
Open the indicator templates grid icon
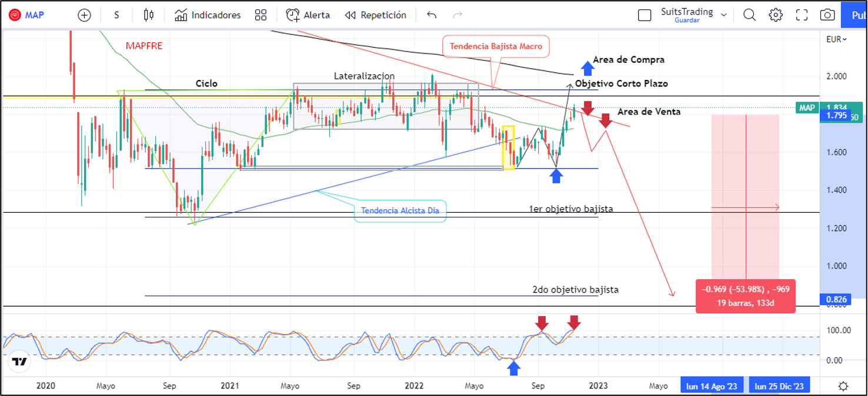261,15
